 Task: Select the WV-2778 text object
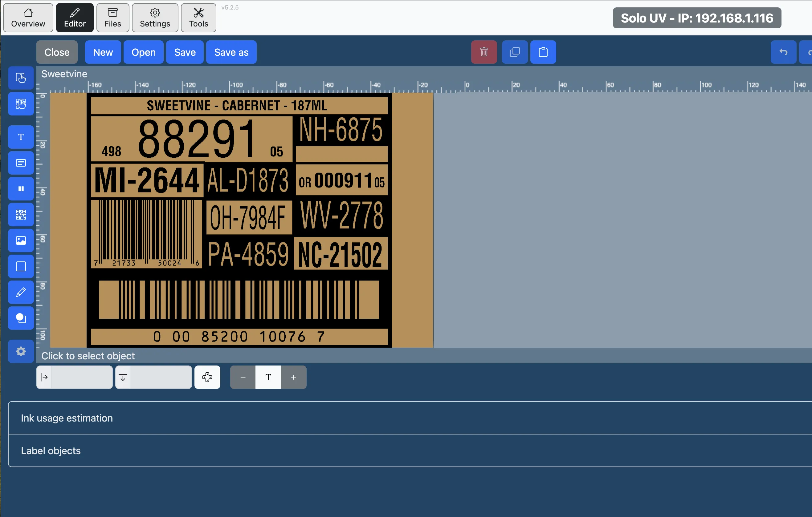tap(341, 215)
